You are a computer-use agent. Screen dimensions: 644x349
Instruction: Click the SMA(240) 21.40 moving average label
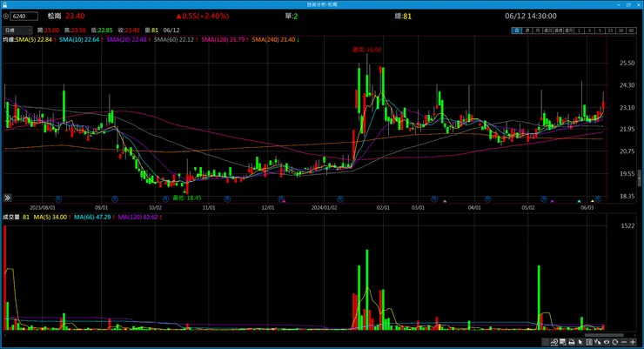coord(275,40)
